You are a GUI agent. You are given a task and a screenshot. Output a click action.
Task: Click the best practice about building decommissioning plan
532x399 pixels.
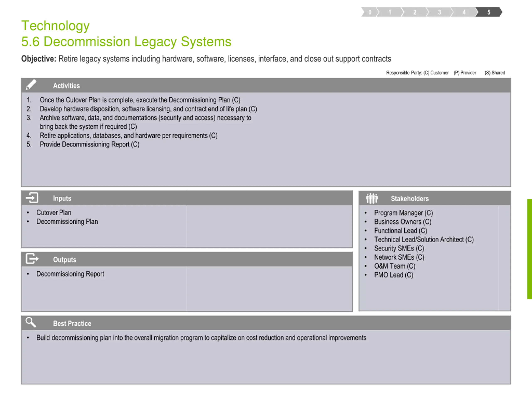pyautogui.click(x=201, y=338)
